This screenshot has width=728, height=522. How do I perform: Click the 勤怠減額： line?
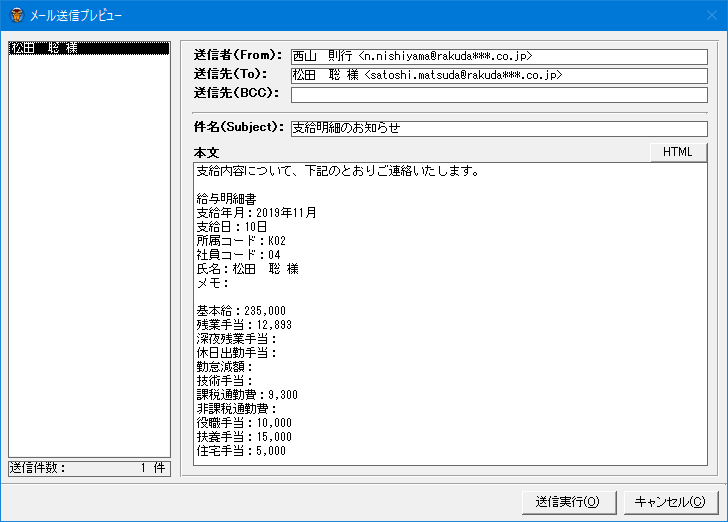(x=224, y=367)
